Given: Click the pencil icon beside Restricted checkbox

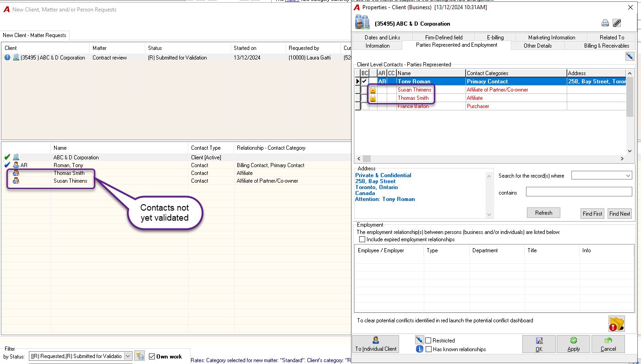Looking at the screenshot, I should [x=419, y=340].
